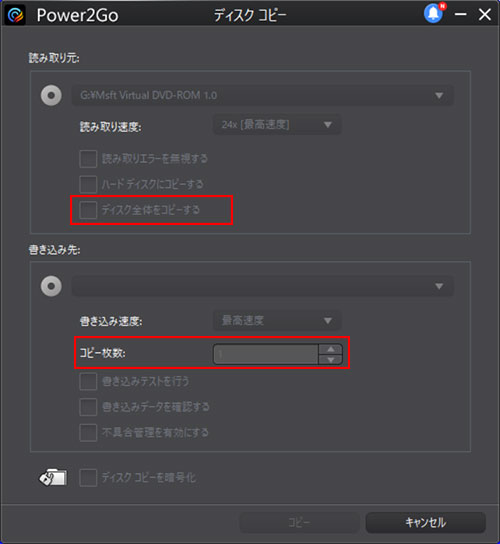This screenshot has height=544, width=500.
Task: Open source drive G: Msft Virtual DVD-ROM dropdown
Action: coord(263,95)
